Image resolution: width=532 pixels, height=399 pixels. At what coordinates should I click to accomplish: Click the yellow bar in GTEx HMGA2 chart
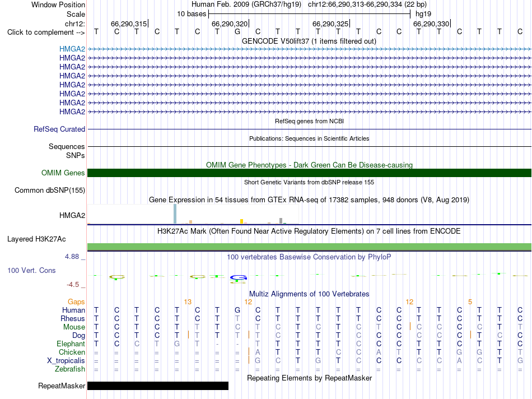[241, 221]
